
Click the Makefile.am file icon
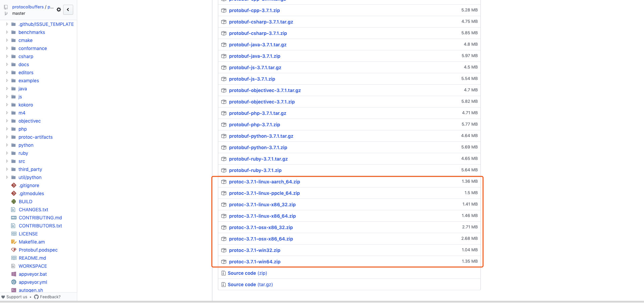pos(14,242)
